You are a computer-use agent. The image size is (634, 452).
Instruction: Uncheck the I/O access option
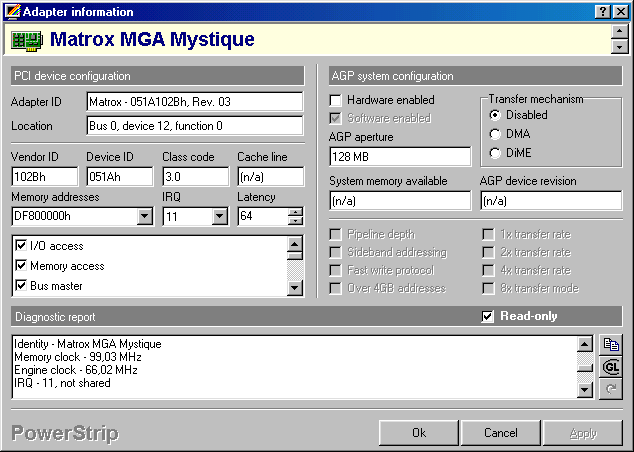(x=22, y=246)
